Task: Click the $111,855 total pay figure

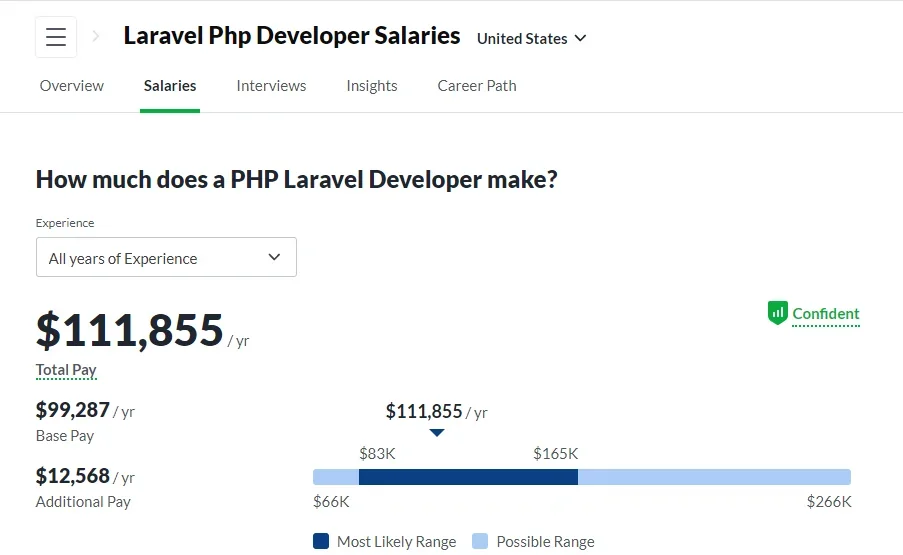Action: click(x=130, y=330)
